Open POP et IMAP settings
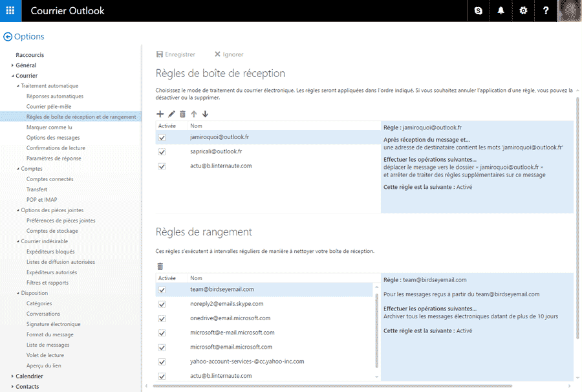582x392 pixels. 41,200
